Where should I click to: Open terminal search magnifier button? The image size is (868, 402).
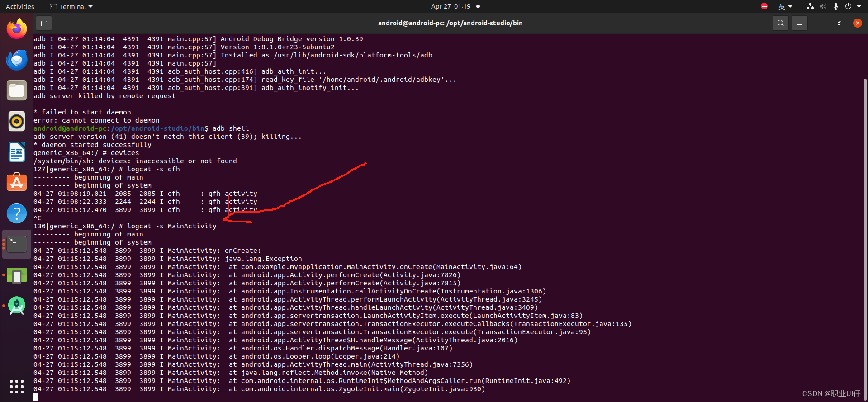point(781,23)
